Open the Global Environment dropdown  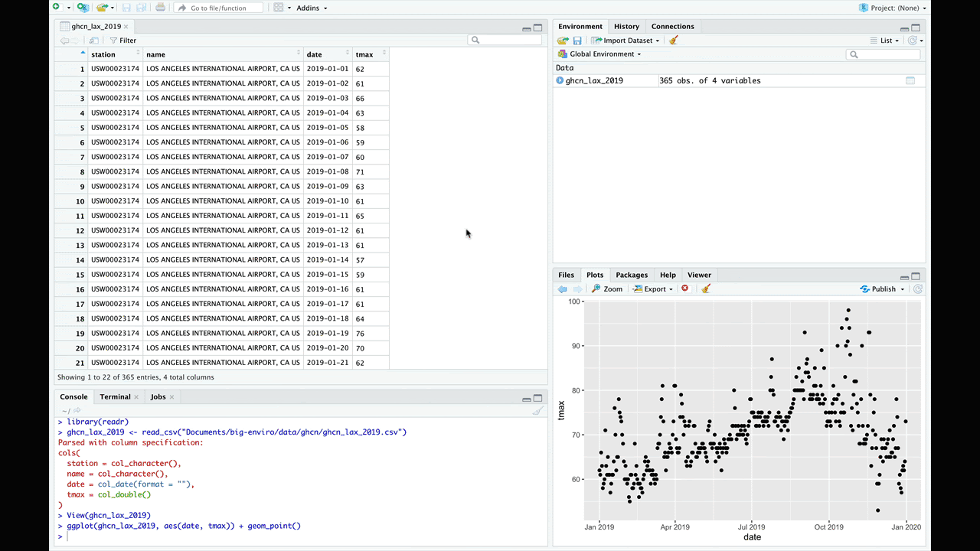click(599, 54)
